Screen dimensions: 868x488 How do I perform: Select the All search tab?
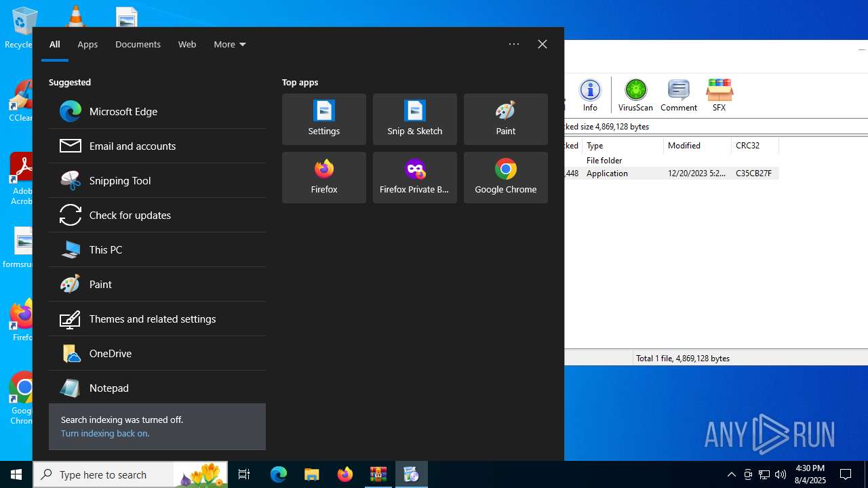click(55, 44)
